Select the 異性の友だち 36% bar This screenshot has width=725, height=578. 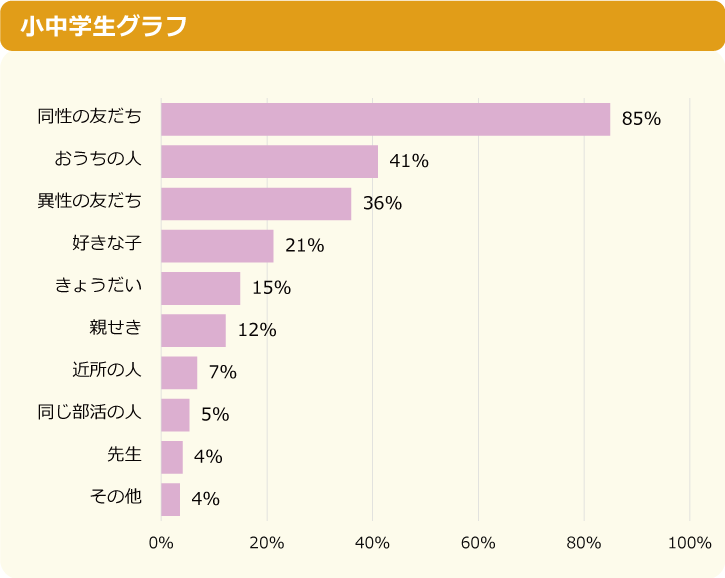pyautogui.click(x=256, y=204)
